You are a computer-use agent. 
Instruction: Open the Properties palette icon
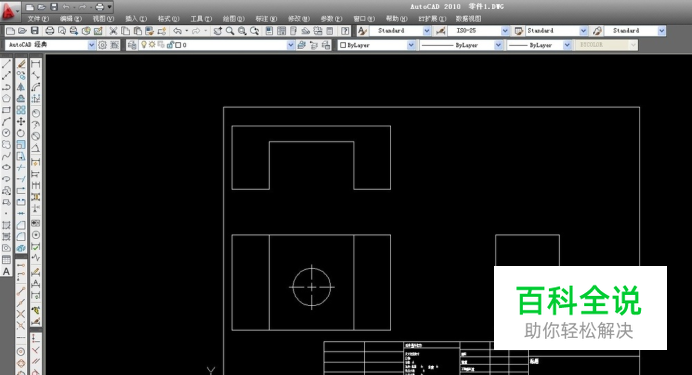point(269,31)
